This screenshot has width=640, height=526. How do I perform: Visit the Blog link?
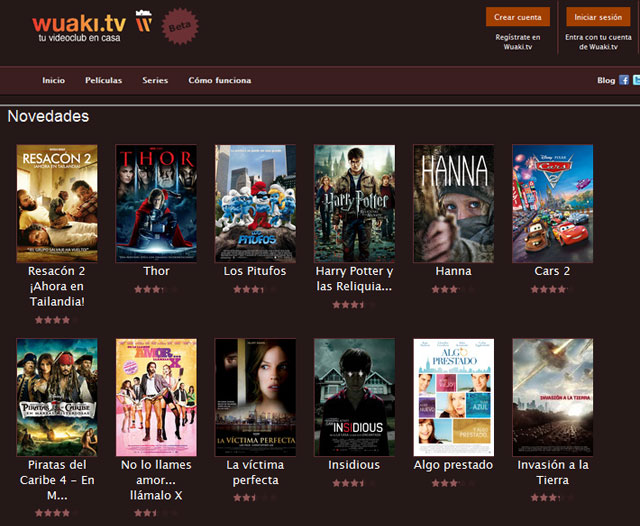pyautogui.click(x=606, y=80)
